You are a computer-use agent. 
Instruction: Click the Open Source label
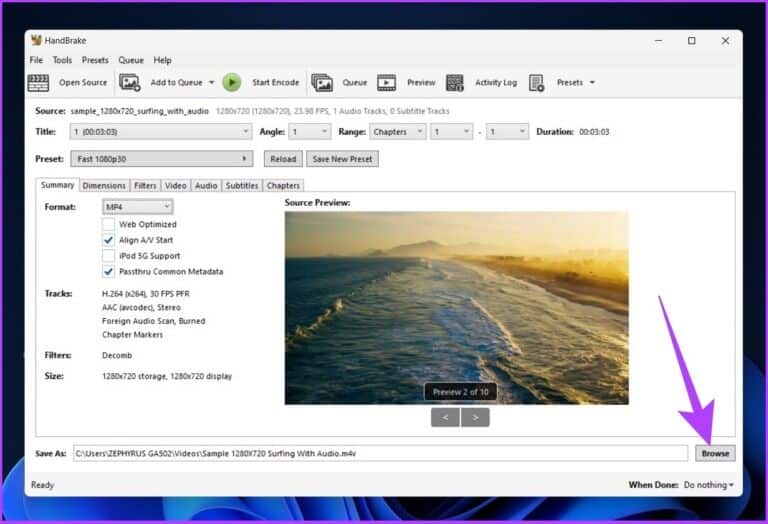[83, 82]
